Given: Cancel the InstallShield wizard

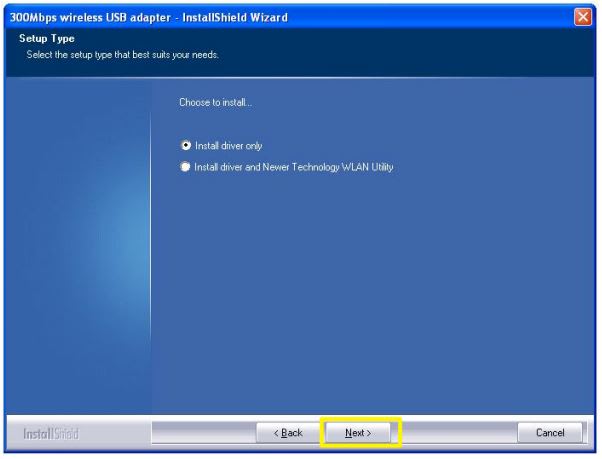Looking at the screenshot, I should point(550,433).
